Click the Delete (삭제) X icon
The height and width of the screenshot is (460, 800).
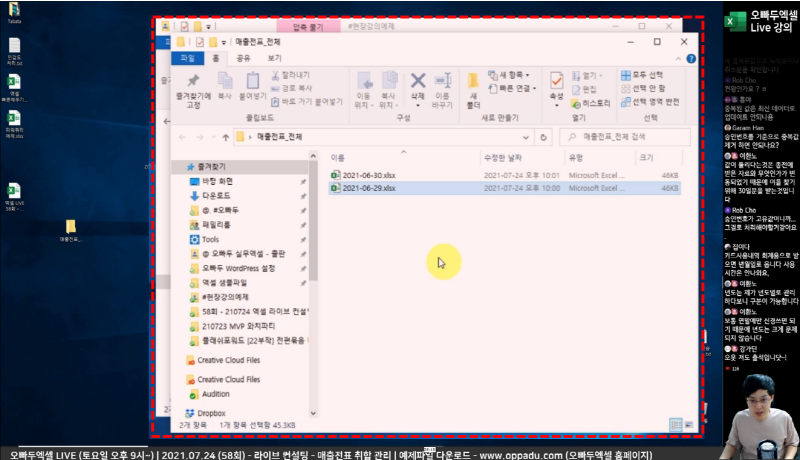pyautogui.click(x=418, y=81)
